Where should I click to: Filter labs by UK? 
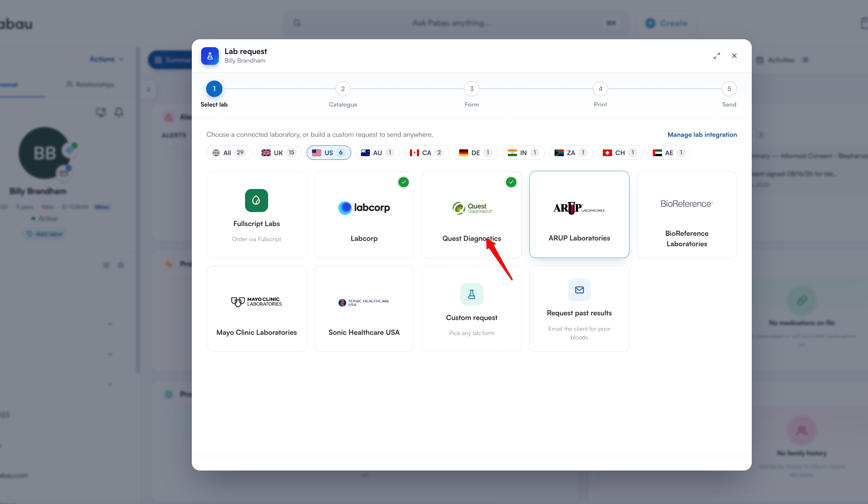pyautogui.click(x=279, y=153)
